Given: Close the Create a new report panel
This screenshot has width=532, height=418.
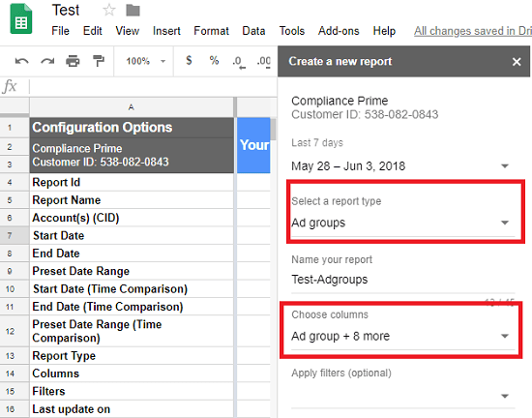Looking at the screenshot, I should [x=517, y=62].
